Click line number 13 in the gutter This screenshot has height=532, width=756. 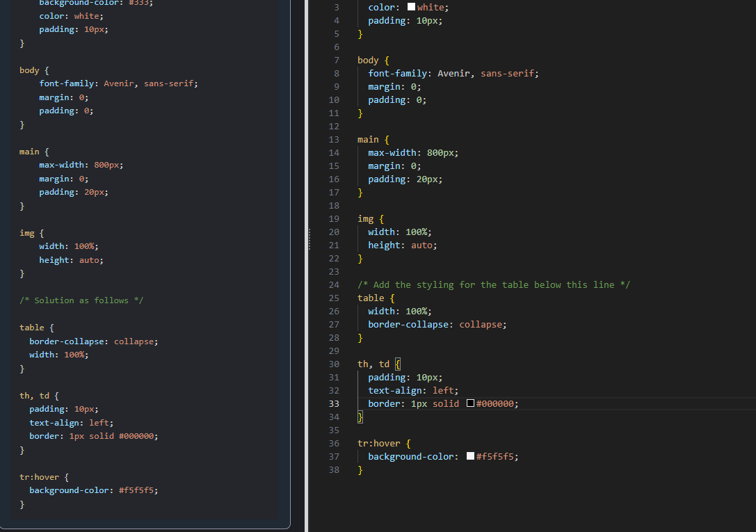click(x=334, y=140)
